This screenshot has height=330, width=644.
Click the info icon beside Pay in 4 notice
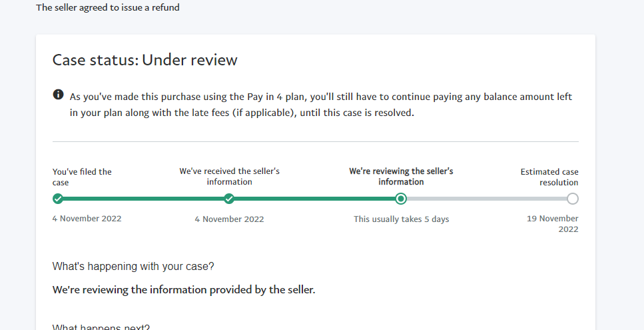[x=59, y=95]
